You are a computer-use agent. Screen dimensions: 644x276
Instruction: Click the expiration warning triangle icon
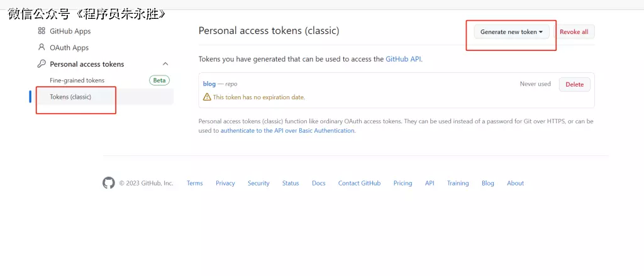[207, 97]
